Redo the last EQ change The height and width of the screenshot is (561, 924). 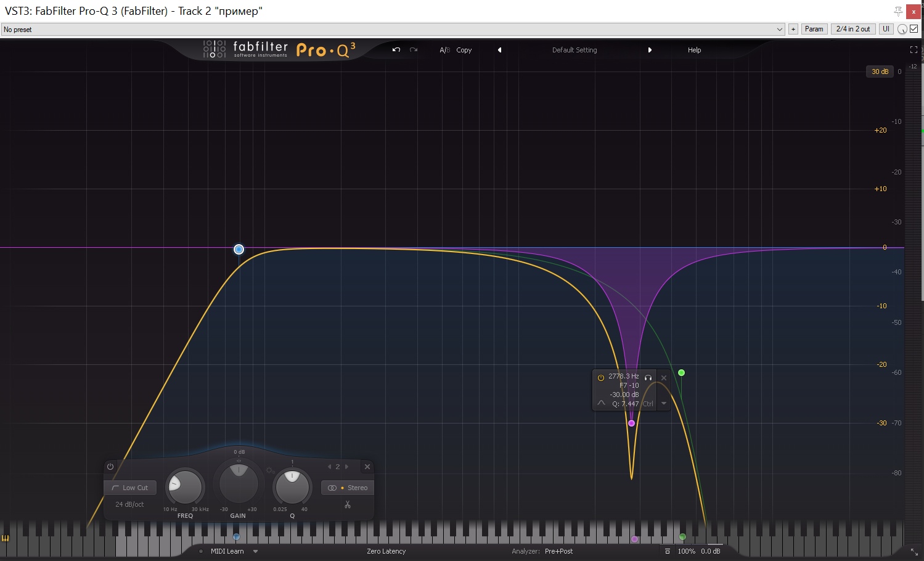point(414,50)
